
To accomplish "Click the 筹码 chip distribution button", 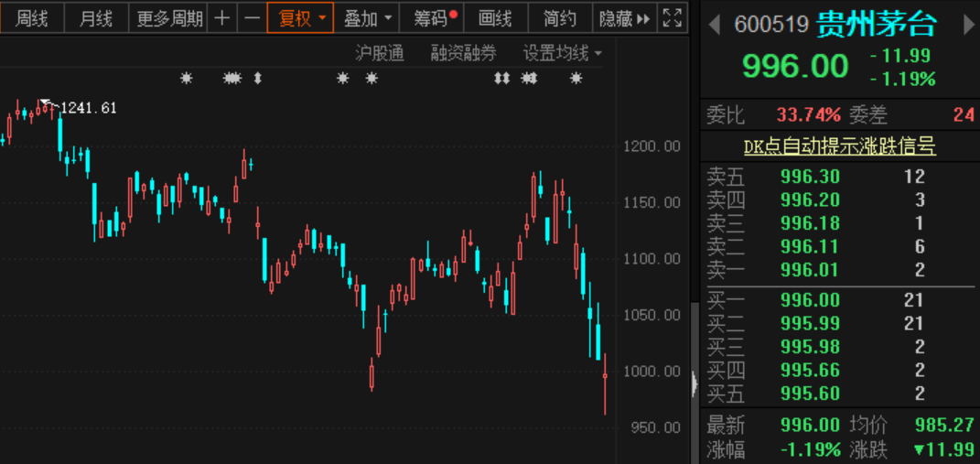I will pyautogui.click(x=433, y=18).
